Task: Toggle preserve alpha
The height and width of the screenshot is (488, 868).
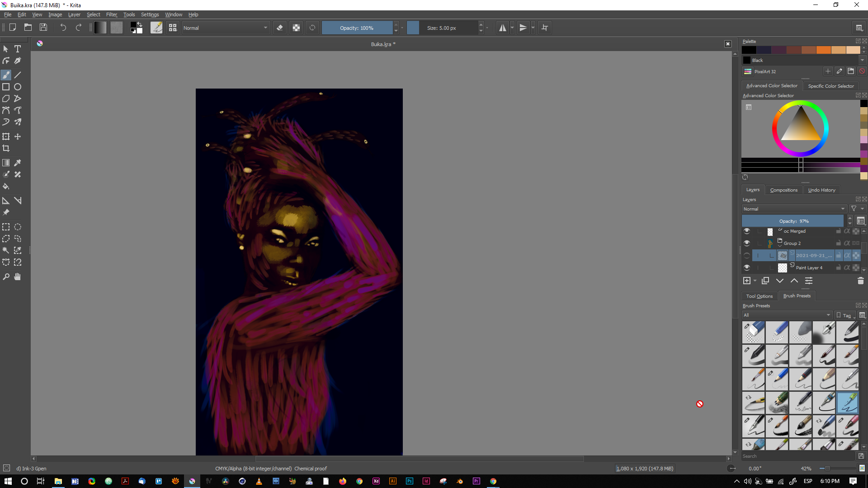Action: click(x=296, y=28)
